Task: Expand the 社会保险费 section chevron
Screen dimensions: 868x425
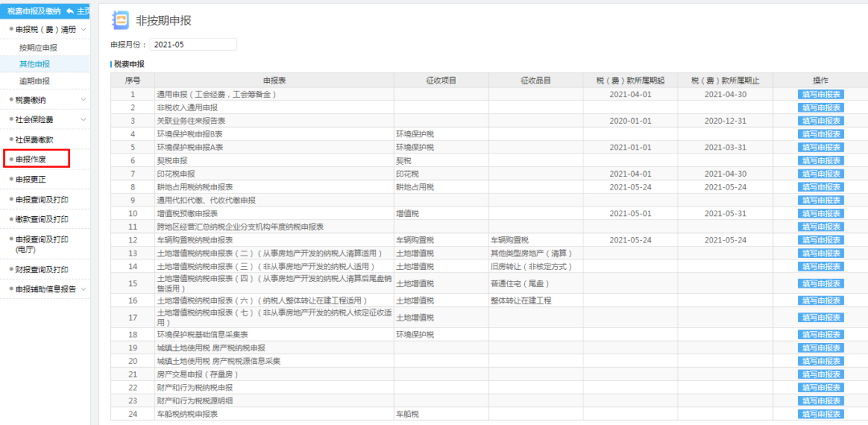Action: click(84, 119)
